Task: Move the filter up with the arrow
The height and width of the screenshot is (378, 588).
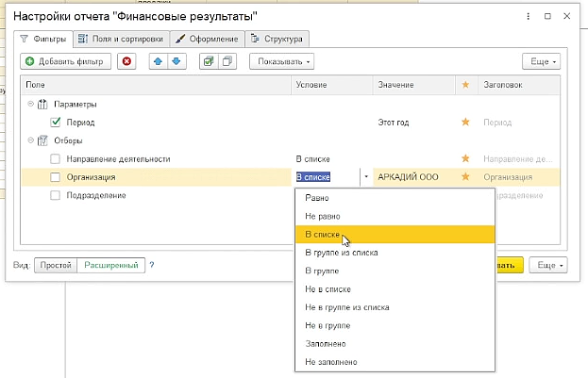Action: [x=158, y=61]
